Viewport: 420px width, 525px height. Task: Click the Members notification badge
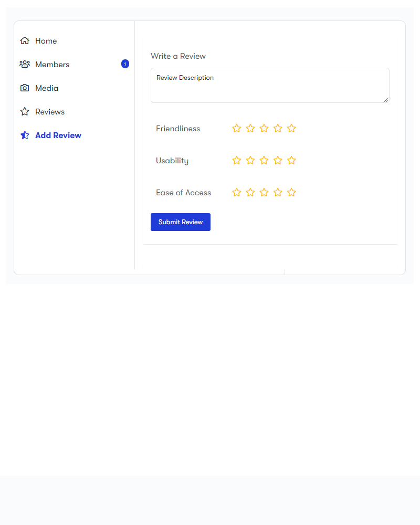click(x=125, y=64)
